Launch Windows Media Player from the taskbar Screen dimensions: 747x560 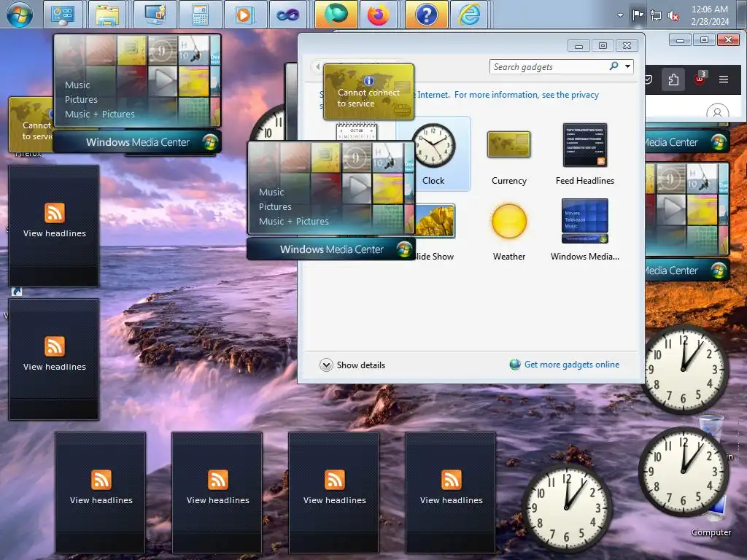(244, 15)
